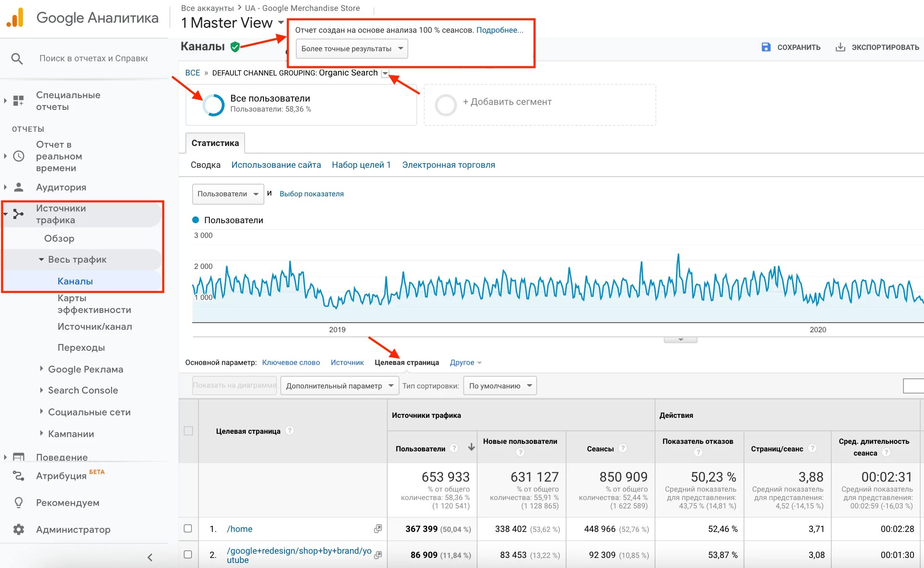The height and width of the screenshot is (568, 924).
Task: Open the /home landing page link
Action: click(x=240, y=529)
